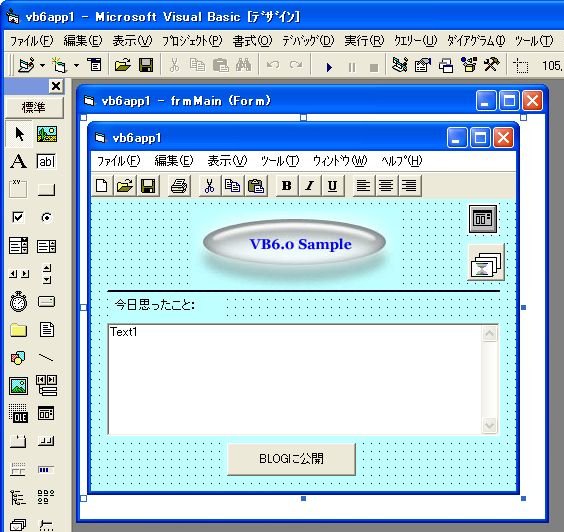
Task: Click the BLOGに公開 button
Action: pyautogui.click(x=291, y=459)
